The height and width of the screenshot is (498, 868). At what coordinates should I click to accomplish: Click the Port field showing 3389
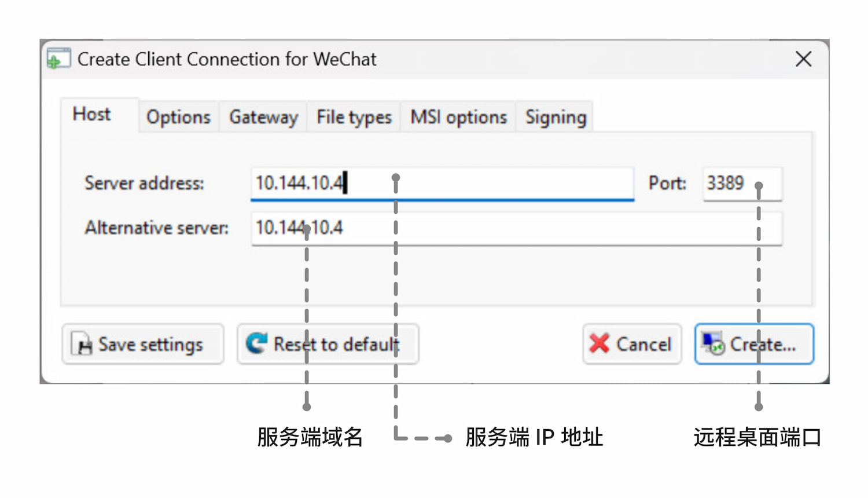(742, 184)
